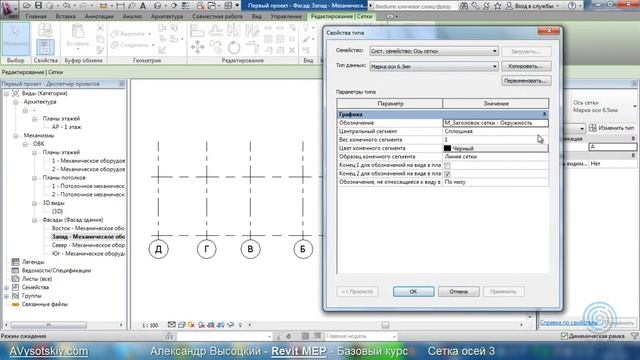Click the filter funnel icon in status bar
640x360 pixels.
pos(635,336)
